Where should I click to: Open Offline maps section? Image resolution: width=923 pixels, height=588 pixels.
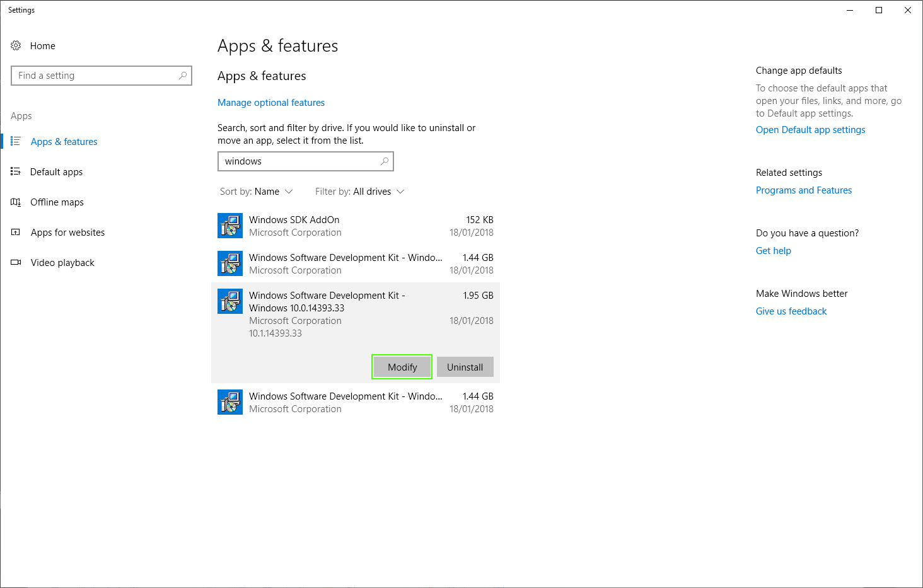click(57, 202)
